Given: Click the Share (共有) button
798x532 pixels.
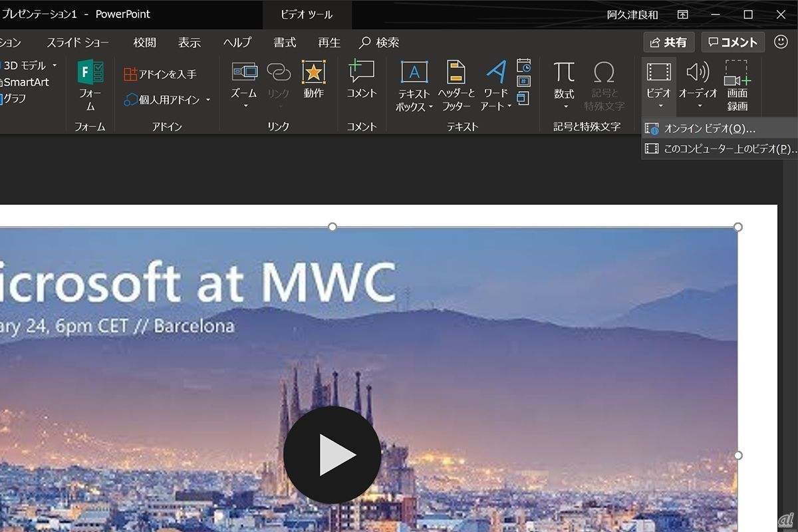Looking at the screenshot, I should pyautogui.click(x=668, y=42).
